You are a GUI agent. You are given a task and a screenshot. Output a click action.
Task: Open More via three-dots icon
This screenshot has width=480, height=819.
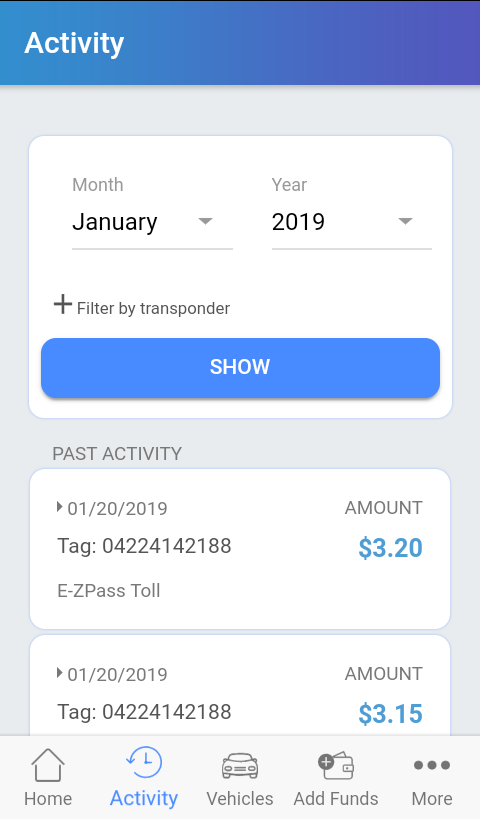point(432,765)
